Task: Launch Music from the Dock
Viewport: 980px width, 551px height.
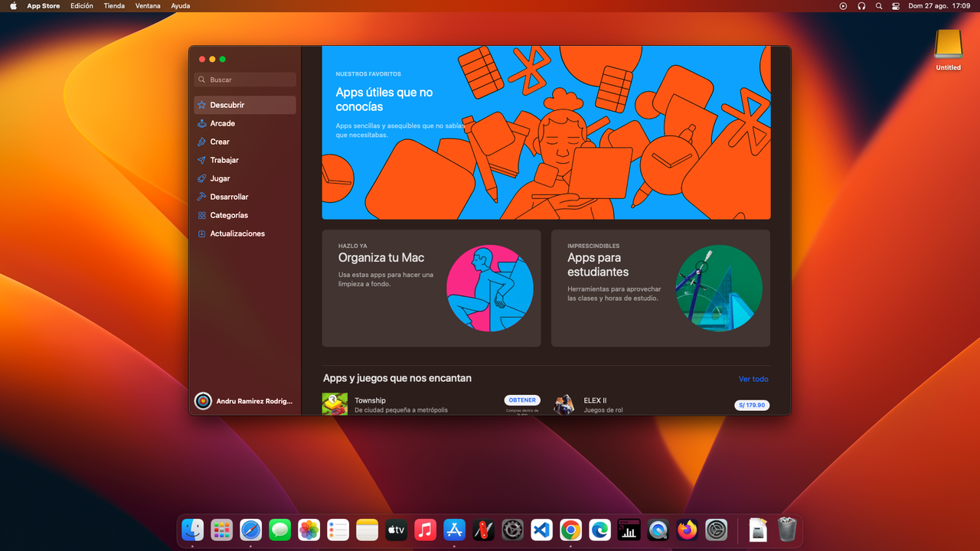Action: [x=425, y=529]
